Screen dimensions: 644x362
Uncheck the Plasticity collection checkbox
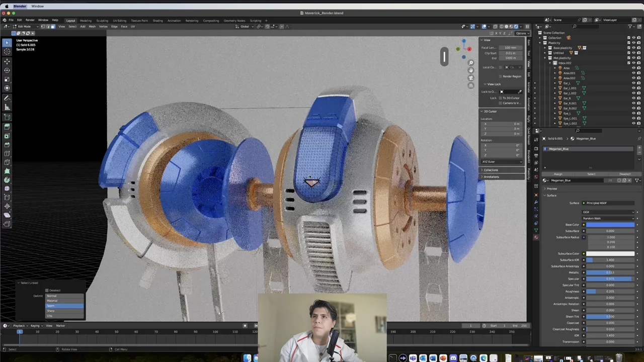[x=628, y=43]
